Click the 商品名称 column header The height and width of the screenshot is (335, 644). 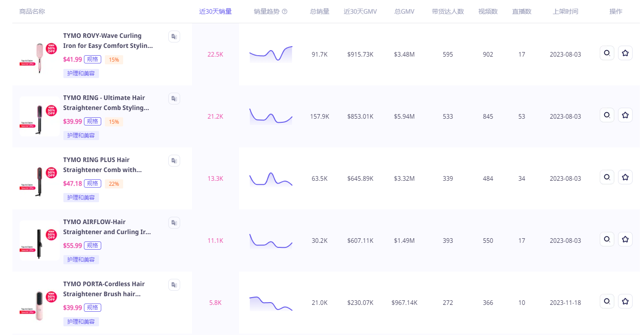pos(32,11)
